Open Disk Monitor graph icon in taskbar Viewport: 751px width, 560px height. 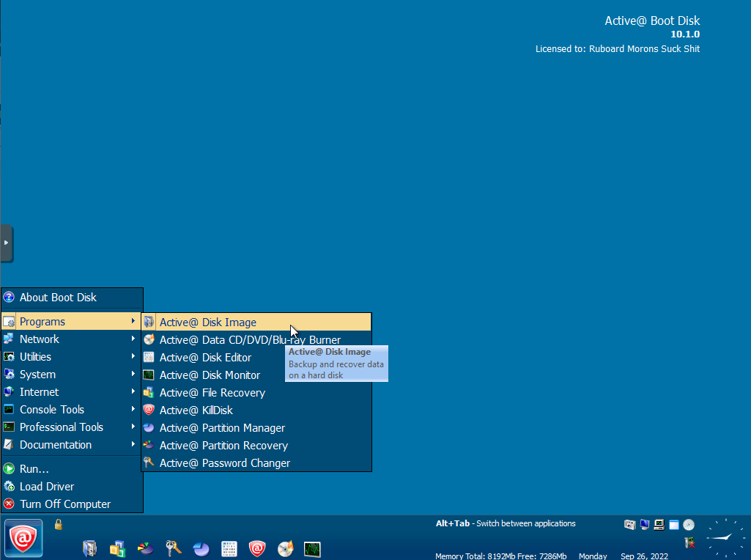(313, 548)
